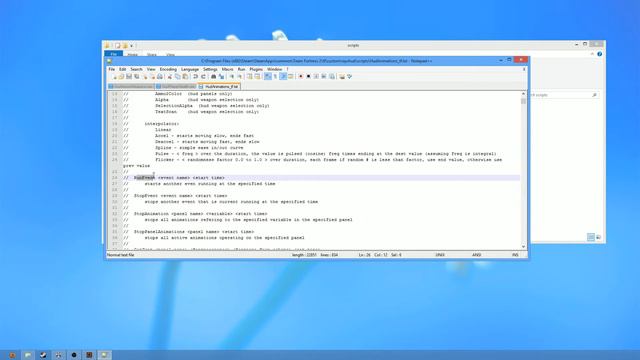Select large icons view in Explorer corner

(598, 237)
